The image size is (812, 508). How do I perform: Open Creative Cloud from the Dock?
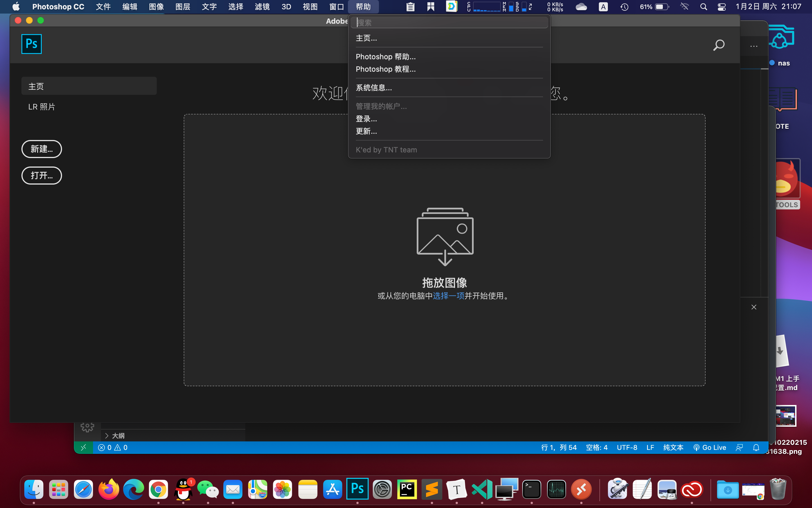(692, 490)
